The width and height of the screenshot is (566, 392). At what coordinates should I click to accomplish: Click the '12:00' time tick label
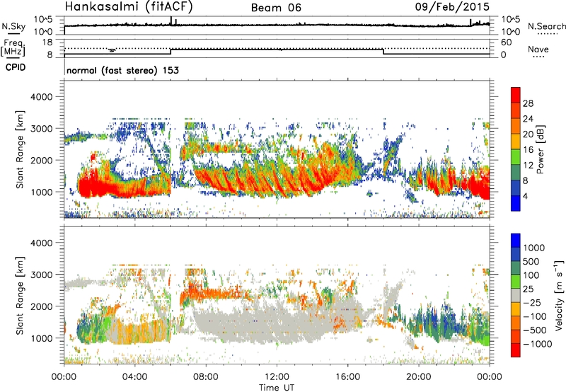tap(277, 377)
